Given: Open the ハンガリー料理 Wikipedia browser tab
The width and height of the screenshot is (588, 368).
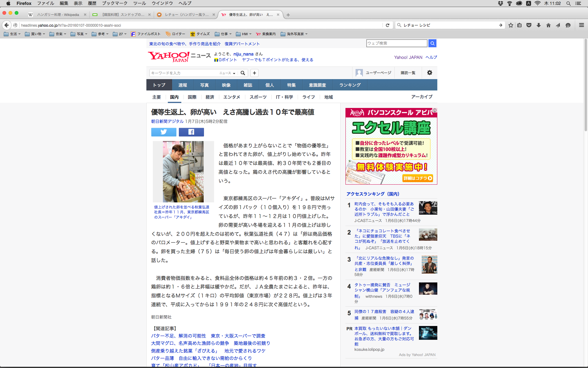Looking at the screenshot, I should pos(58,14).
